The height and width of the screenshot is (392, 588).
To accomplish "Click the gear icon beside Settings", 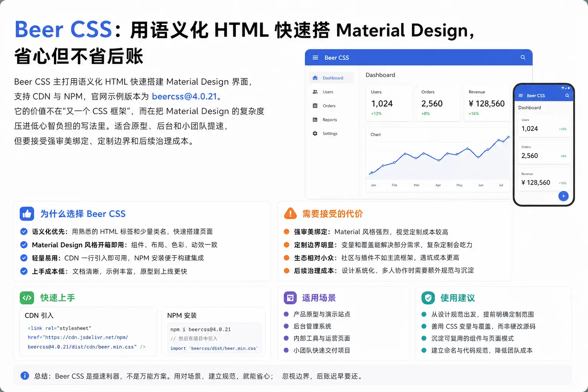I will 315,134.
